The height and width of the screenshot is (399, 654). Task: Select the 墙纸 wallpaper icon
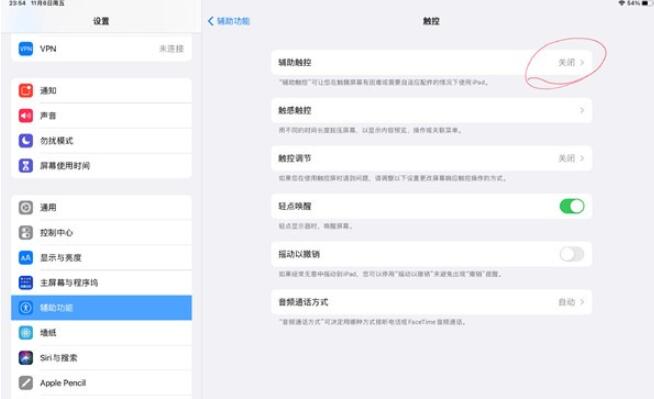[25, 333]
